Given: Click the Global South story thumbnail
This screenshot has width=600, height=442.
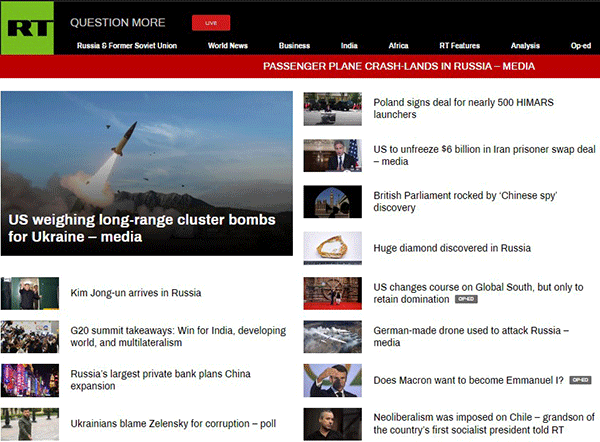Looking at the screenshot, I should 333,293.
